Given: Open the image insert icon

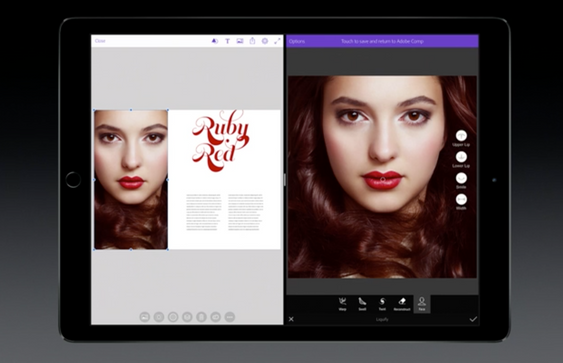Looking at the screenshot, I should 240,41.
